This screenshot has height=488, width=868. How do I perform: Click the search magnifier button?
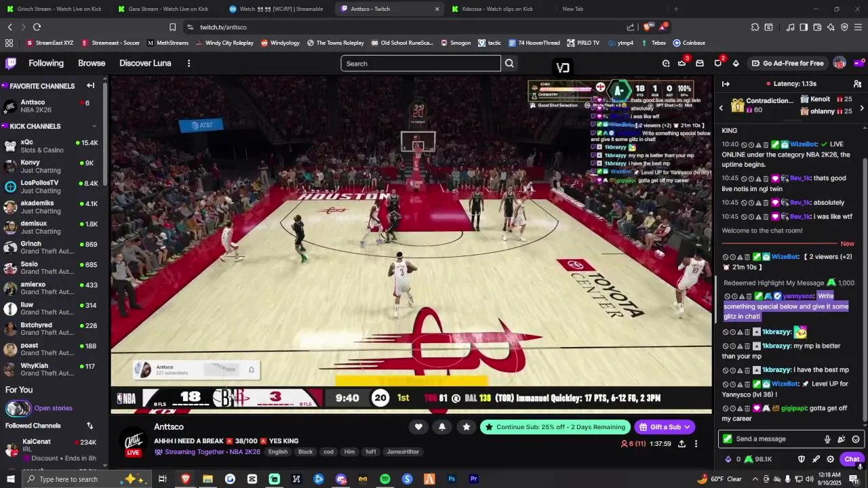coord(509,63)
